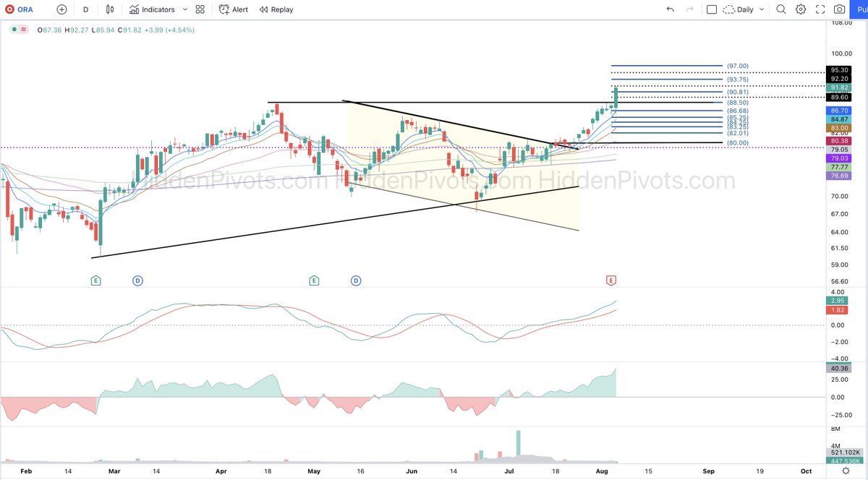
Task: Create a new Alert
Action: click(231, 9)
